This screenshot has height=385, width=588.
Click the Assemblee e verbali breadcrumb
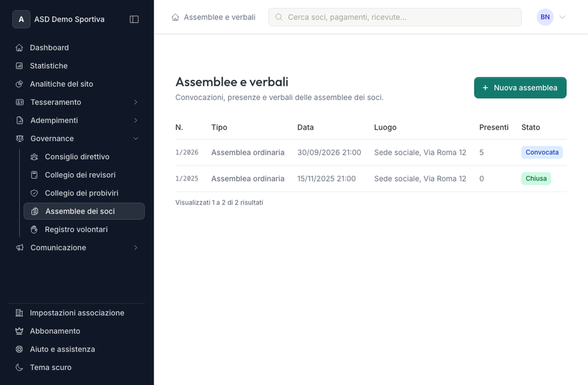click(220, 17)
